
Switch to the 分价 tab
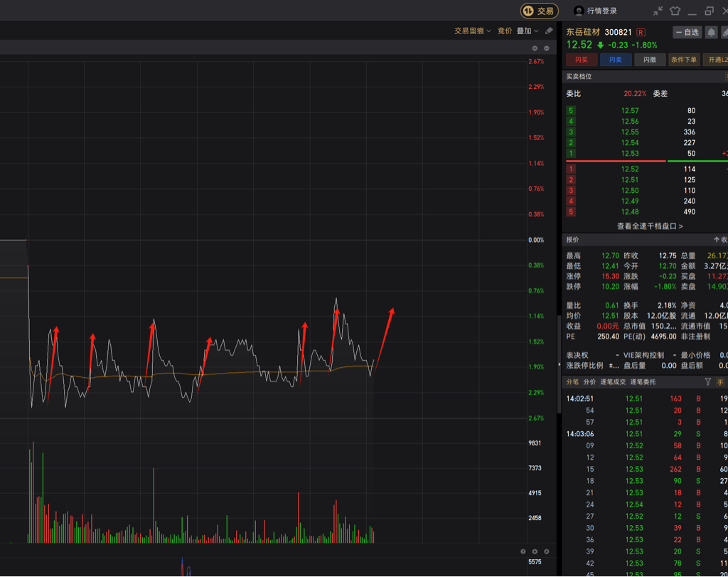point(590,382)
